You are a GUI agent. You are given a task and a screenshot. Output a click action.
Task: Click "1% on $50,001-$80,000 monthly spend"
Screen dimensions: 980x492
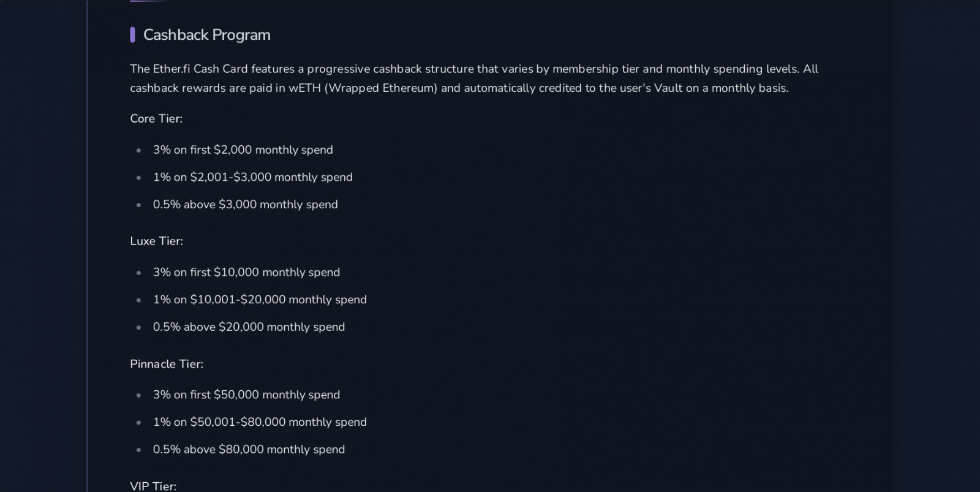point(260,422)
